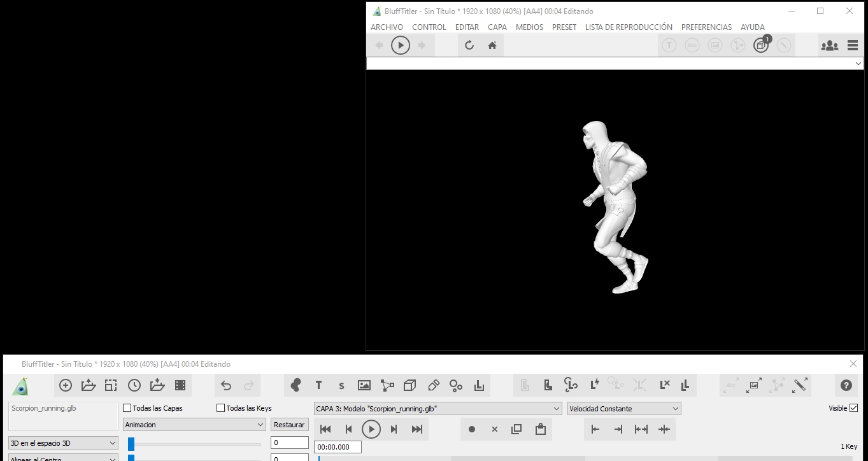Click the delete key (×) button
The width and height of the screenshot is (868, 461).
point(494,429)
